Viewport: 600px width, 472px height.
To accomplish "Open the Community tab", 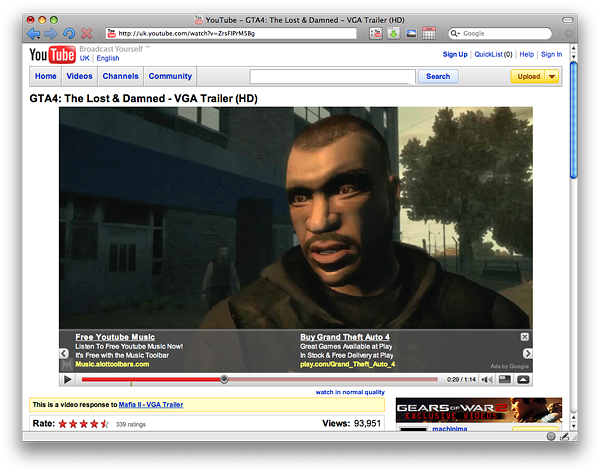I will click(x=170, y=76).
